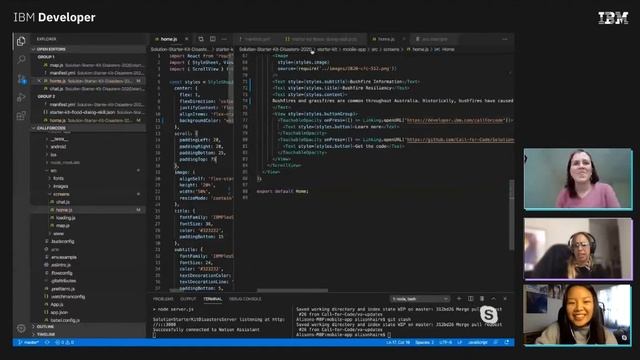Expand the ios folder
This screenshot has width=640, height=360.
53,155
